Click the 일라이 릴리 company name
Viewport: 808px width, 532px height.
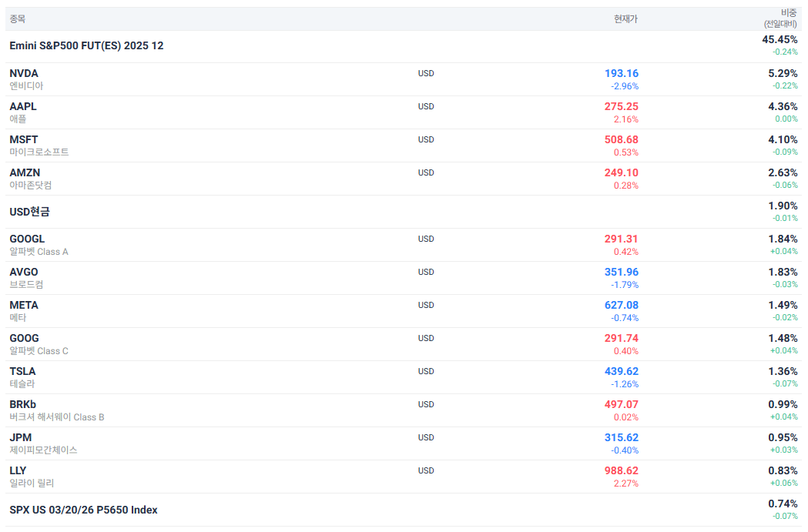[x=32, y=483]
